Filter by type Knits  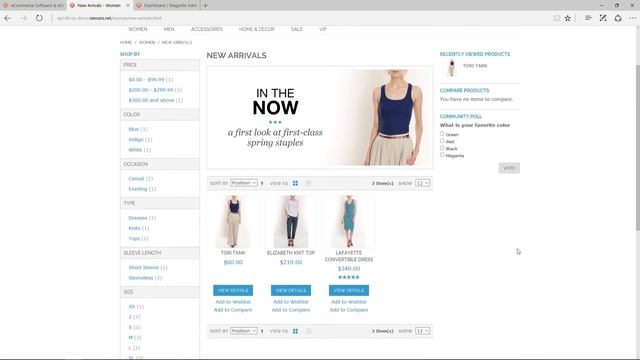tap(135, 228)
